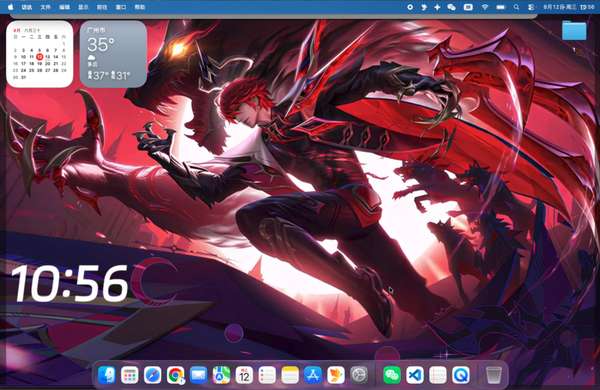The image size is (600, 390).
Task: Open the Apple menu
Action: (x=10, y=7)
